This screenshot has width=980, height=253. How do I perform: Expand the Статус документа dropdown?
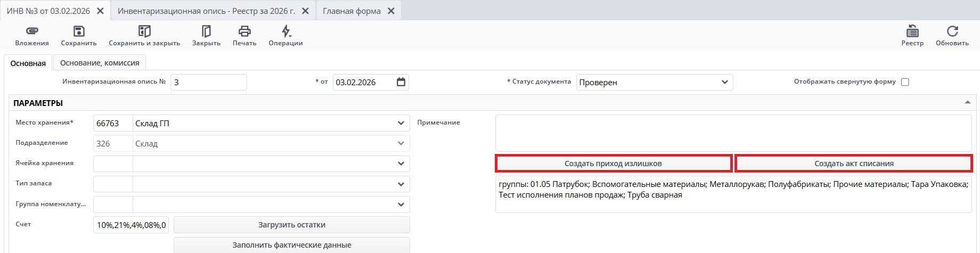click(724, 82)
